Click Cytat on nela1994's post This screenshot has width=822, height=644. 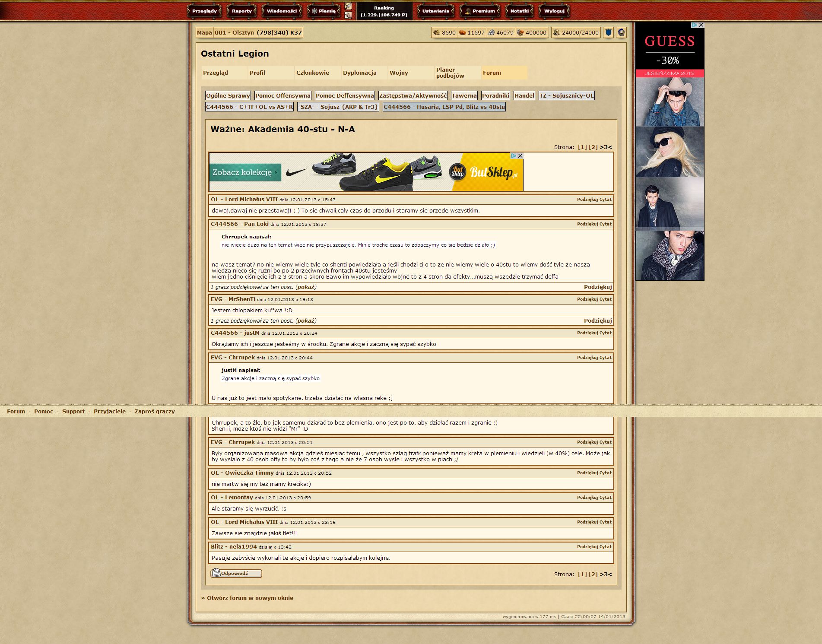point(605,547)
